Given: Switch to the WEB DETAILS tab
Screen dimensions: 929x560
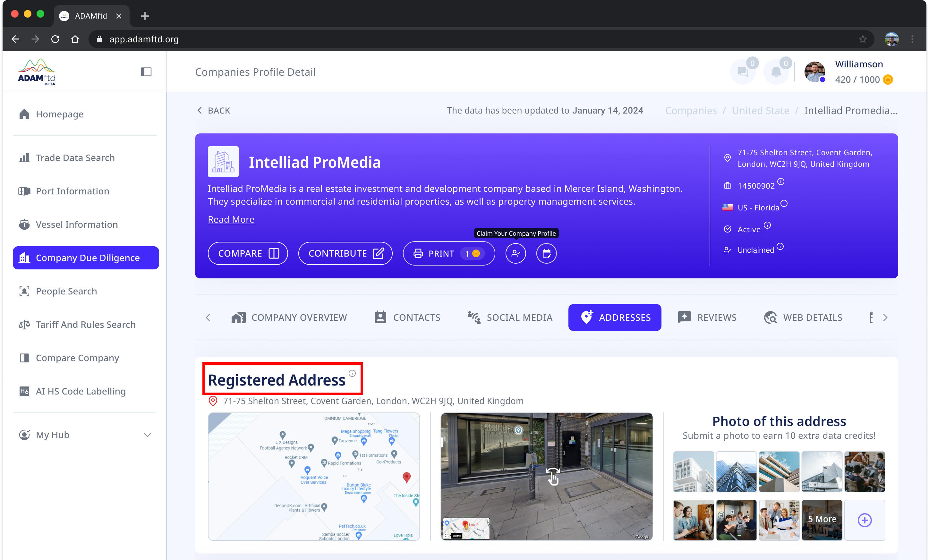Looking at the screenshot, I should point(803,317).
